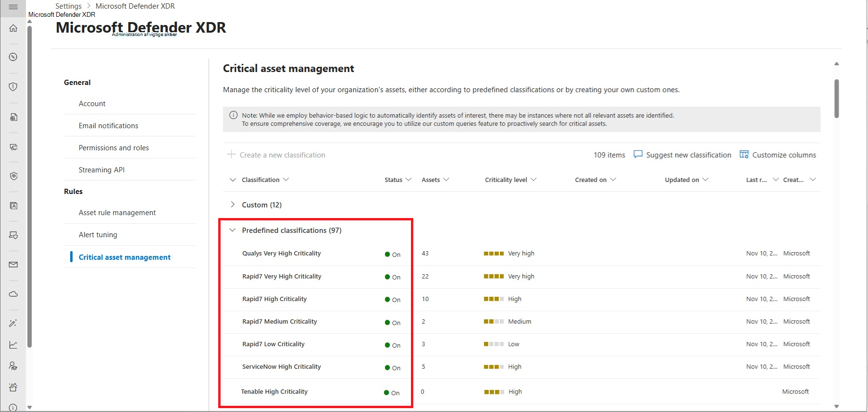868x412 pixels.
Task: Open the Qualys Very High Criticality classification
Action: (281, 253)
